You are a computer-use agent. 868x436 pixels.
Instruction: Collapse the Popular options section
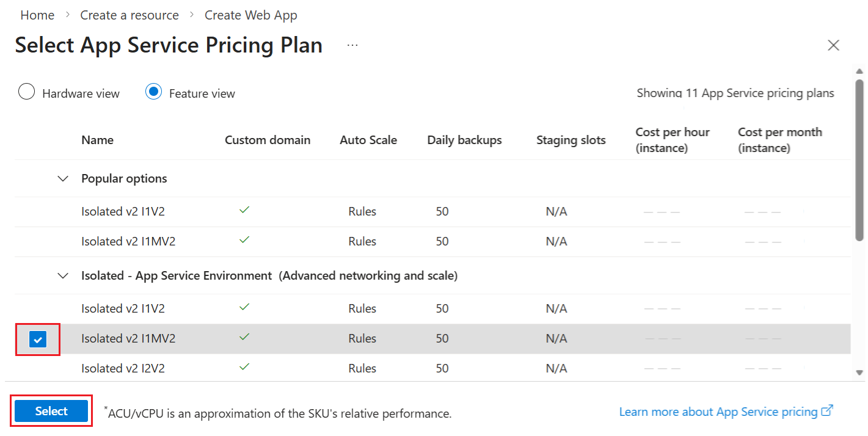pos(63,178)
